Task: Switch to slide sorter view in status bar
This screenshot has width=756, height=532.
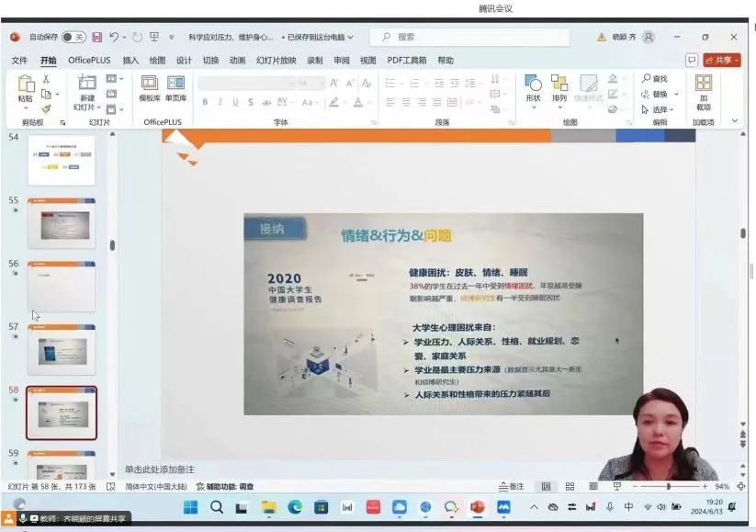Action: 570,486
